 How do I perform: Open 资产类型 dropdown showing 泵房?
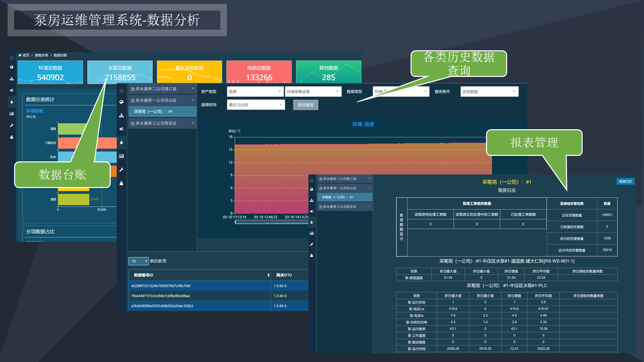click(255, 92)
